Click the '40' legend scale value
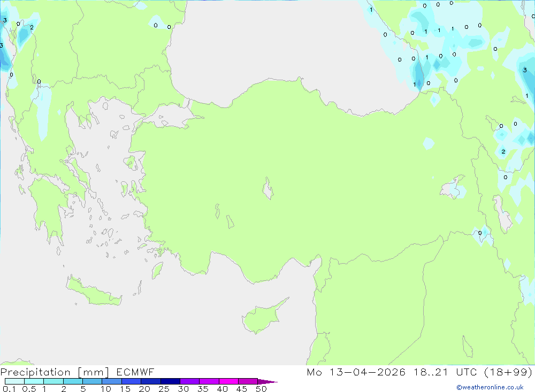This screenshot has height=392, width=535. pyautogui.click(x=222, y=389)
